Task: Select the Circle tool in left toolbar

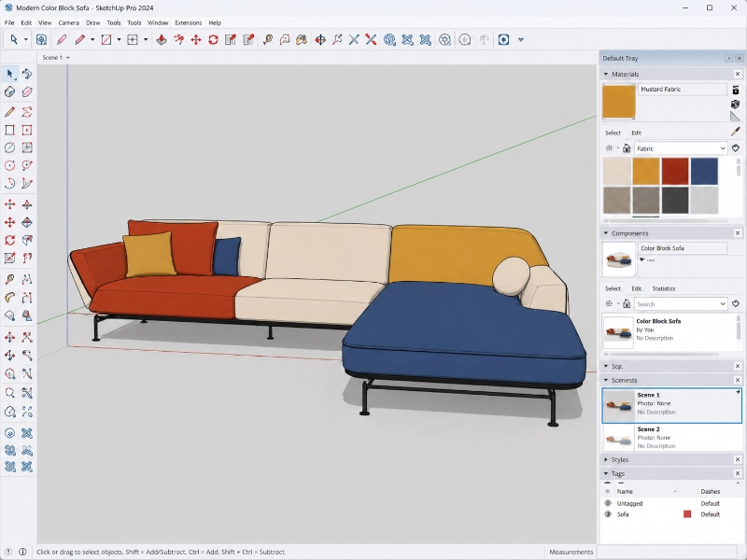Action: click(x=9, y=165)
